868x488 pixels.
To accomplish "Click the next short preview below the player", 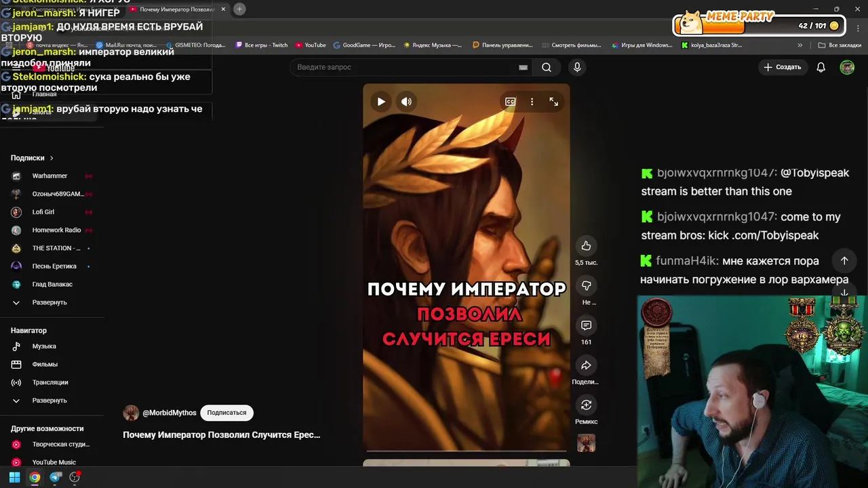I will (467, 464).
